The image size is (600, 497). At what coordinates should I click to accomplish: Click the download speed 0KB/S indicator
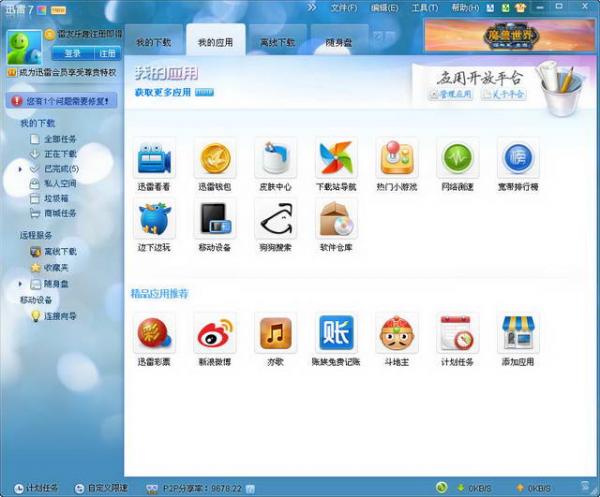click(474, 488)
